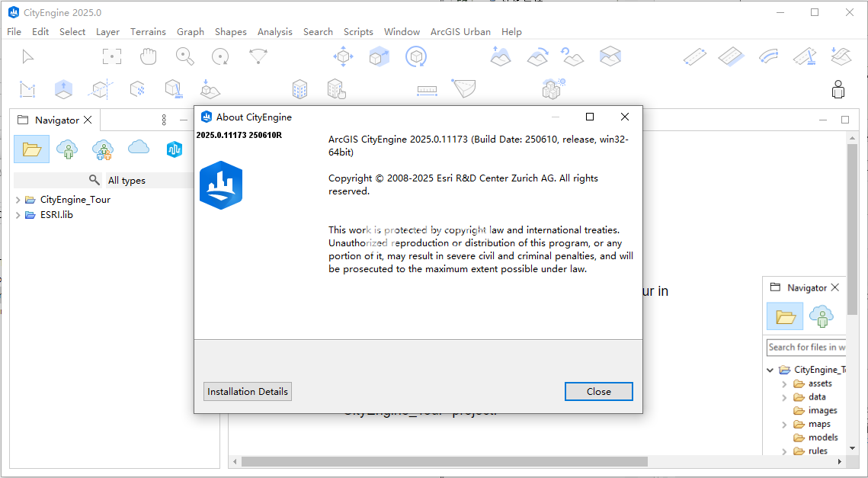Select the viewshed analysis cone tool
868x478 pixels.
pyautogui.click(x=464, y=88)
